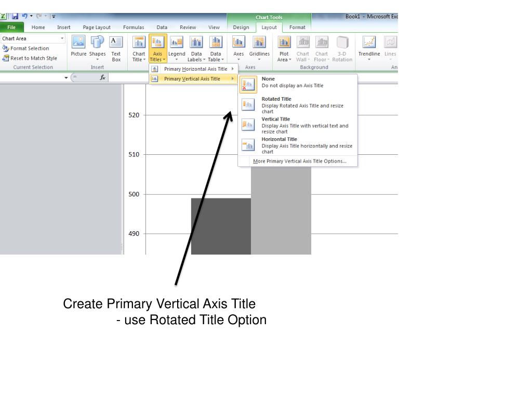Open the Data Table menu

click(x=216, y=49)
